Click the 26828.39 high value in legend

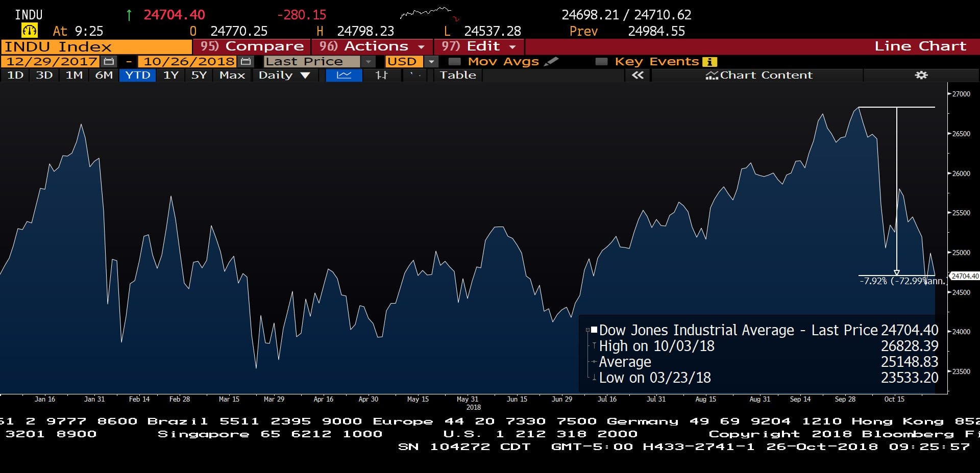(910, 346)
